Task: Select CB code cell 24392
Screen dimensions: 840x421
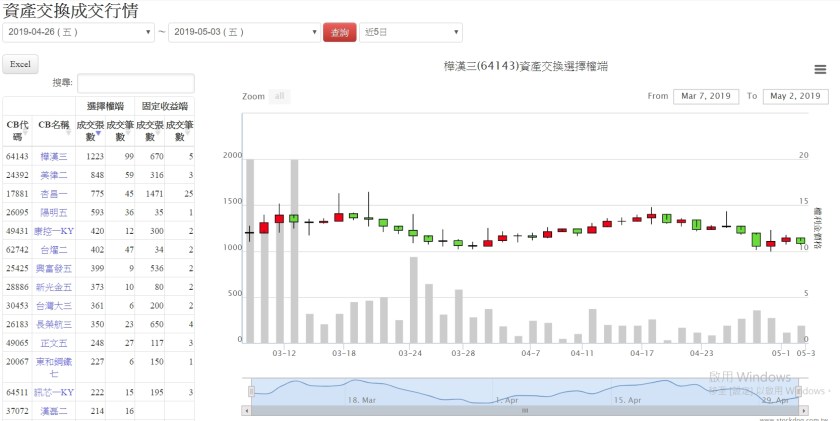Action: [17, 175]
